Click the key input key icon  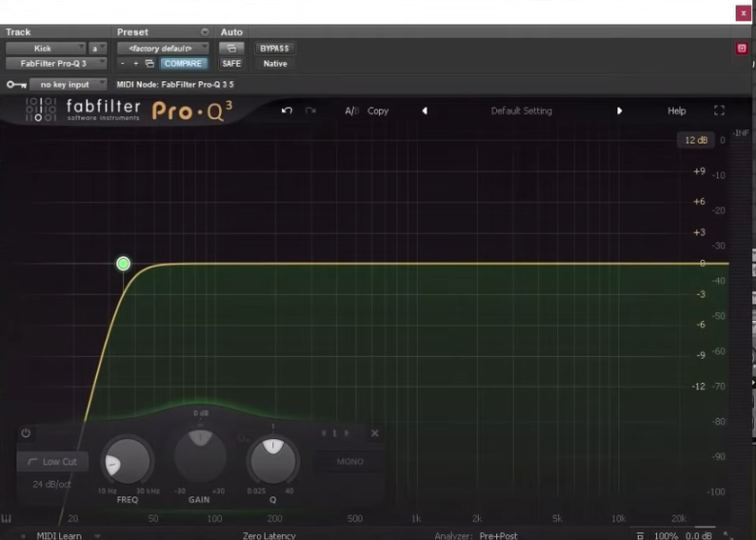[x=16, y=85]
